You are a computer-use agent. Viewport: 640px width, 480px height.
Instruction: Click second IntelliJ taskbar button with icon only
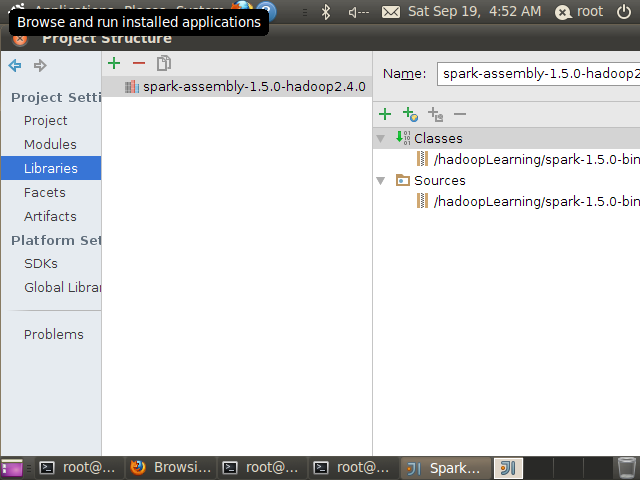[508, 468]
